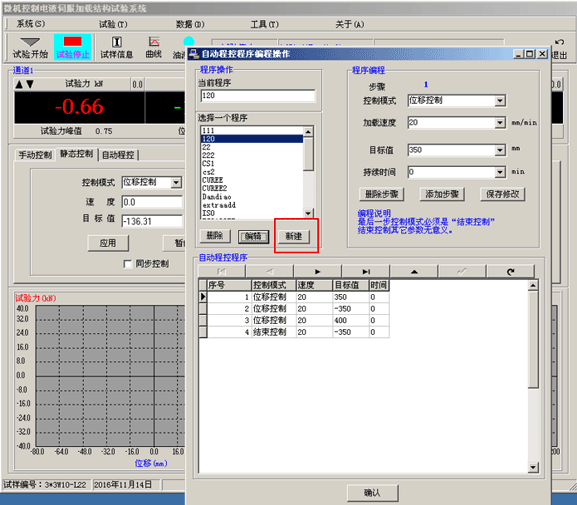This screenshot has height=505, width=577.
Task: Go to next record arrow in program grid
Action: [318, 272]
